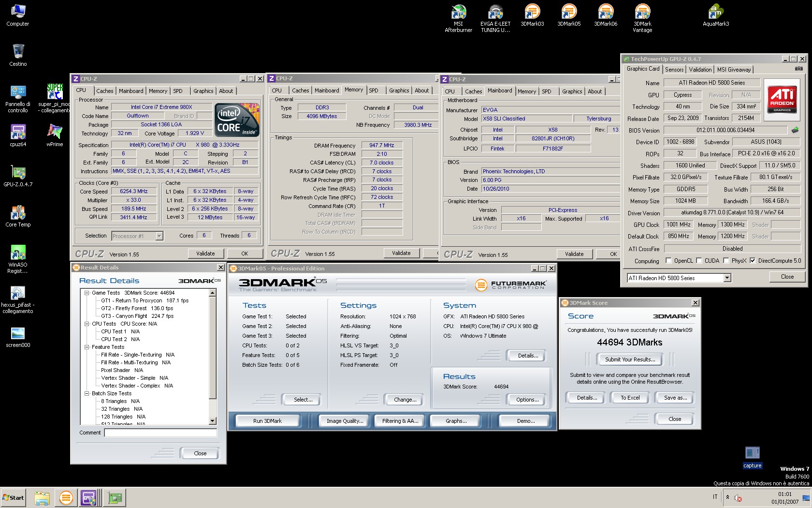
Task: Launch the 3DMark06 desktop shortcut
Action: 606,15
